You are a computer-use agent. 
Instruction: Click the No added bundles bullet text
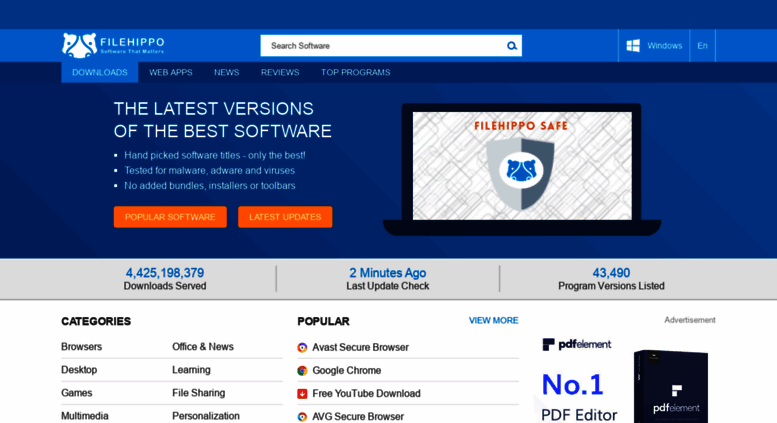click(210, 186)
